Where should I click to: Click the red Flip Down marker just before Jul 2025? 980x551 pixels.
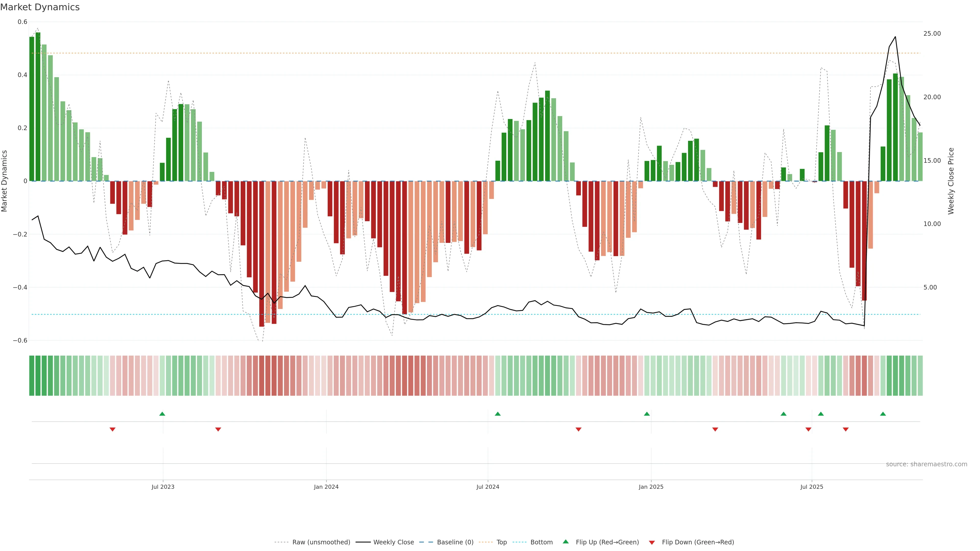click(x=808, y=429)
